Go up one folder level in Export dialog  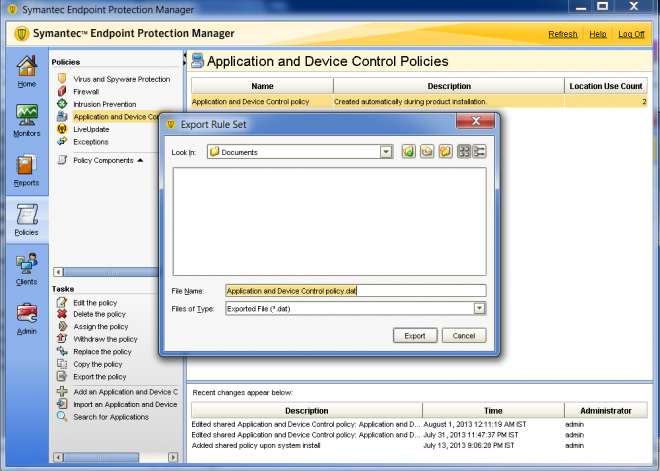click(x=408, y=152)
